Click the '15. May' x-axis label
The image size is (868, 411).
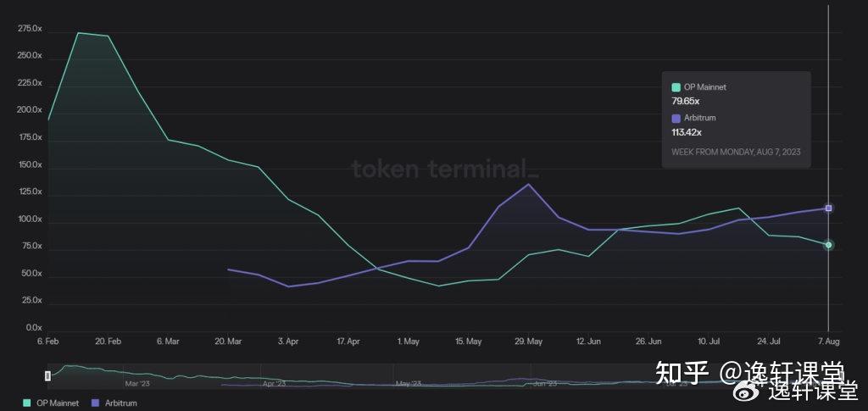tap(468, 342)
